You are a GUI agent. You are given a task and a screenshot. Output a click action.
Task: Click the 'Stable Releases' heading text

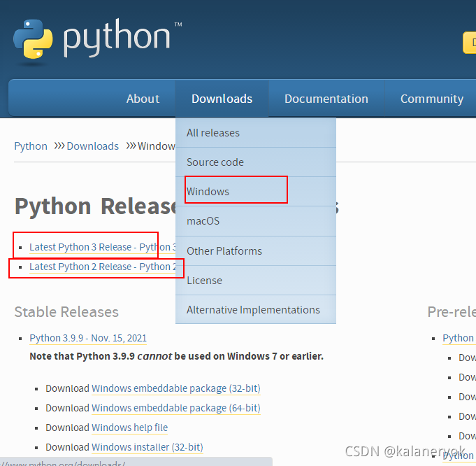click(x=66, y=312)
